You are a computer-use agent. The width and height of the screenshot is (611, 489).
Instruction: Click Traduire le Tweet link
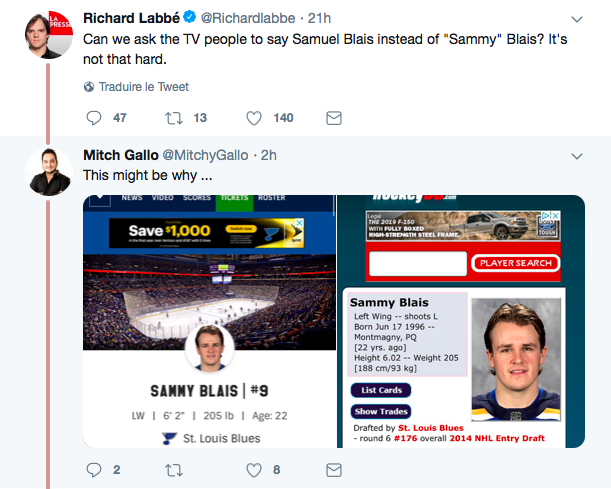coord(144,87)
